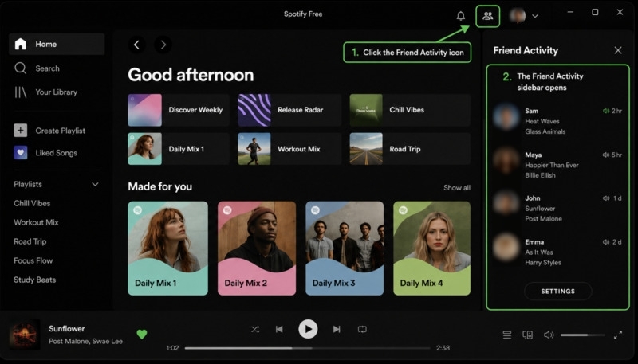Open Search from the sidebar
638x364 pixels.
click(x=37, y=68)
